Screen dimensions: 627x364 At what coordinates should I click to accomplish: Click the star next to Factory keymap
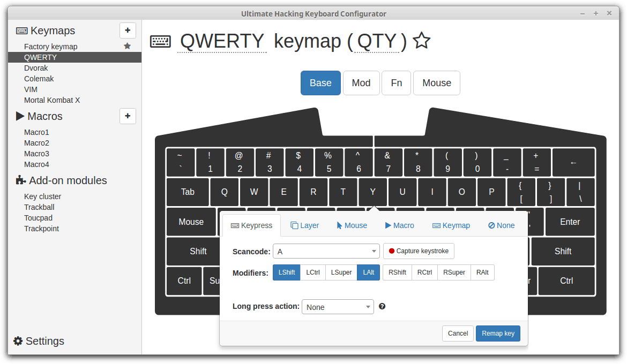127,46
